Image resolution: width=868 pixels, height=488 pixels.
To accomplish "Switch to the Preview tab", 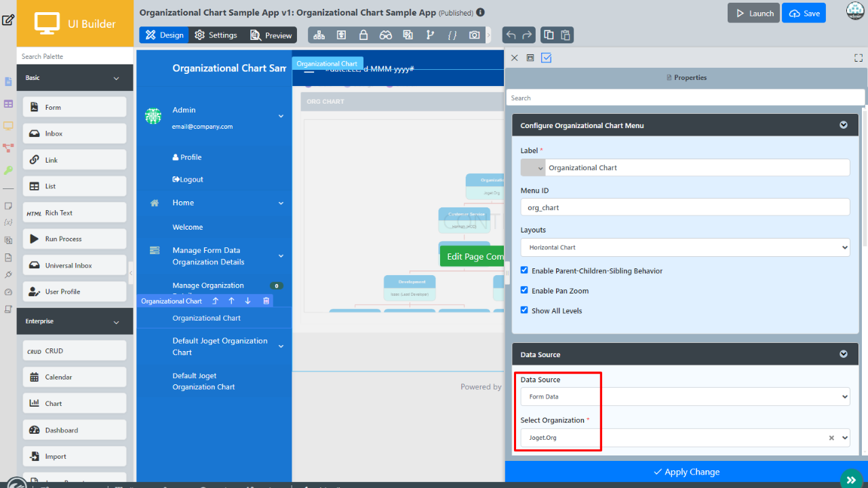I will click(x=271, y=35).
